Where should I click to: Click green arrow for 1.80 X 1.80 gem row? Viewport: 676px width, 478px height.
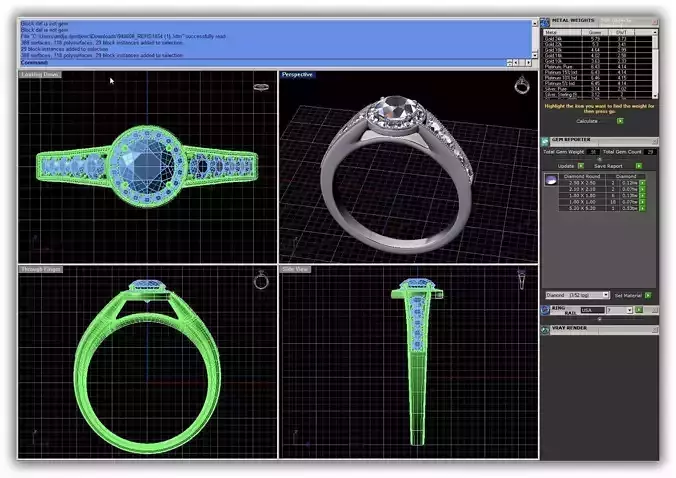click(642, 196)
